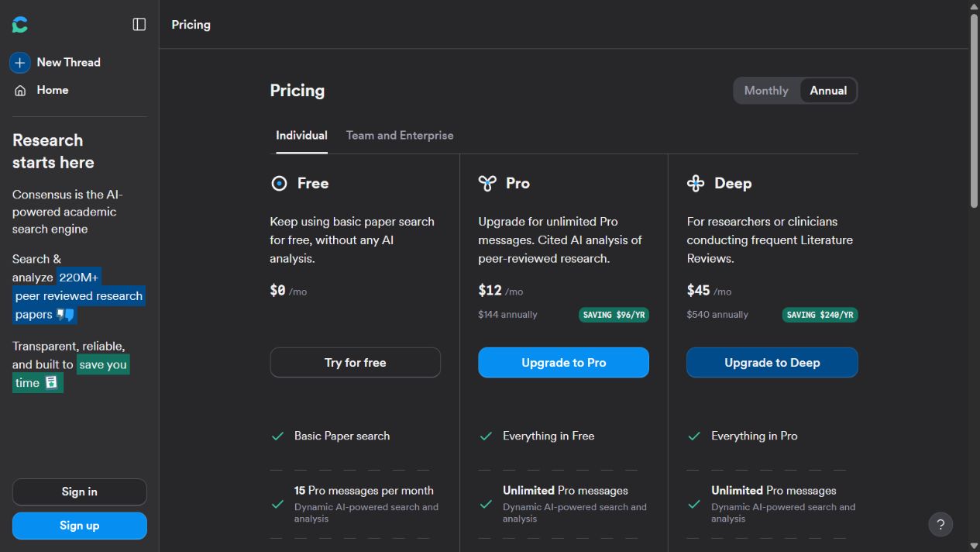Click 15 Pro messages per month text
This screenshot has height=552, width=980.
(363, 491)
